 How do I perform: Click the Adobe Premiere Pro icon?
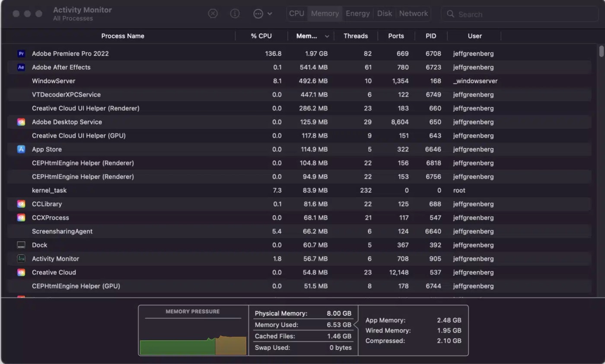tap(21, 54)
